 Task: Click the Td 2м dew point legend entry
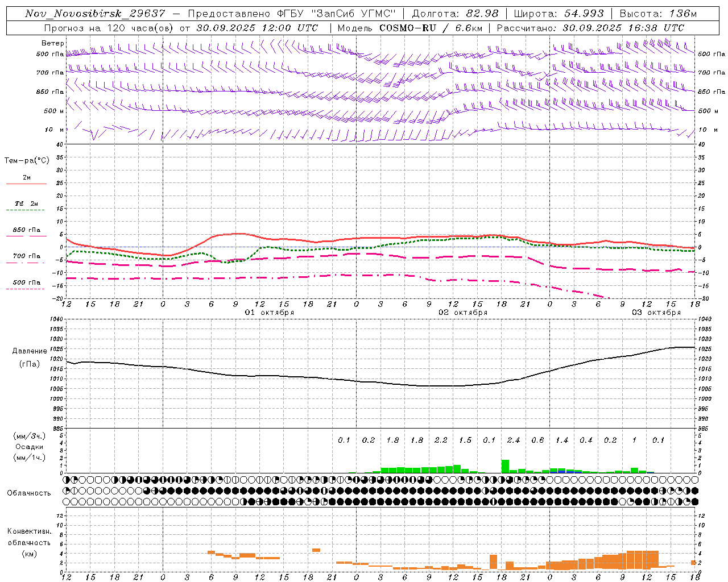(26, 203)
